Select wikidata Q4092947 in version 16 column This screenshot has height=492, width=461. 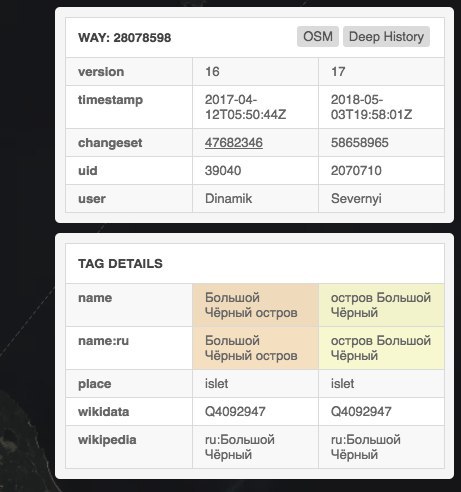coord(255,412)
